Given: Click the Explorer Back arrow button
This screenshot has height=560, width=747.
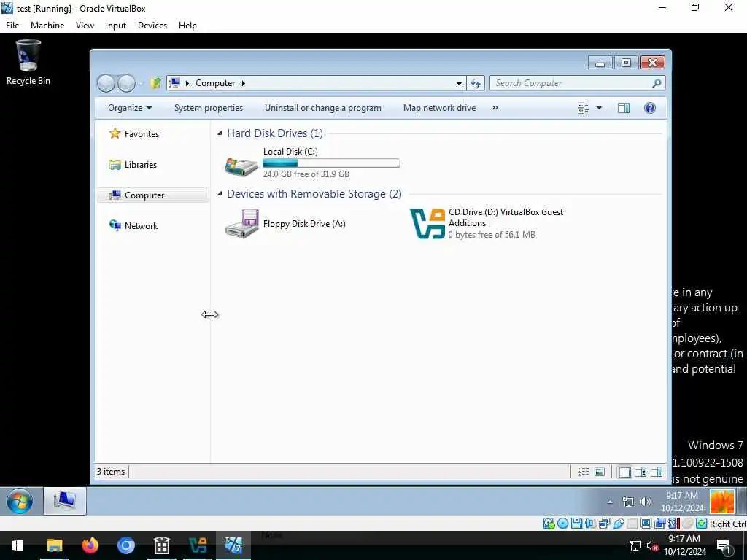Looking at the screenshot, I should tap(106, 83).
